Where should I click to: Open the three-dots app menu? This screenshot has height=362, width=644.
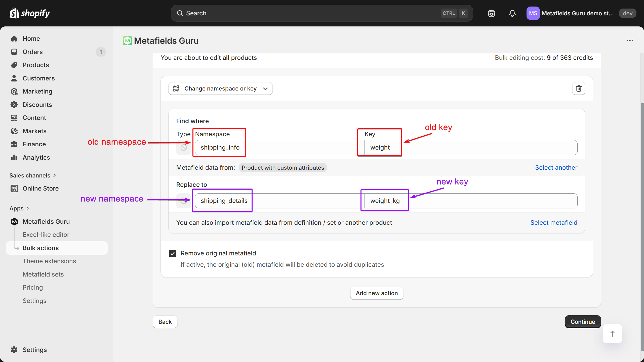[x=630, y=40]
